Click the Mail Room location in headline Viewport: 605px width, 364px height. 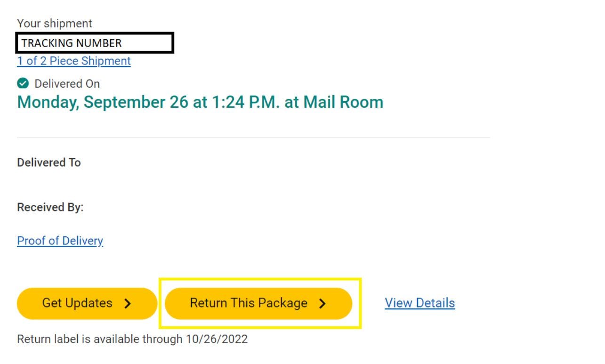pyautogui.click(x=343, y=102)
